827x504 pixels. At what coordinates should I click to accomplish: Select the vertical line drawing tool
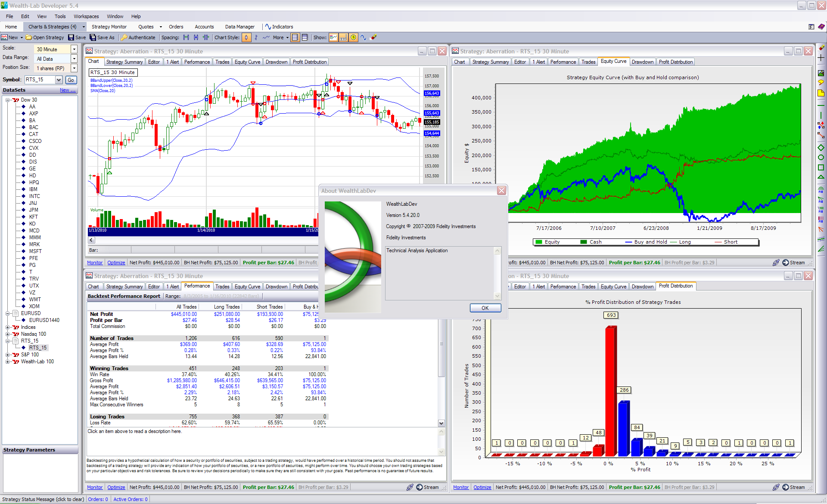[x=821, y=115]
